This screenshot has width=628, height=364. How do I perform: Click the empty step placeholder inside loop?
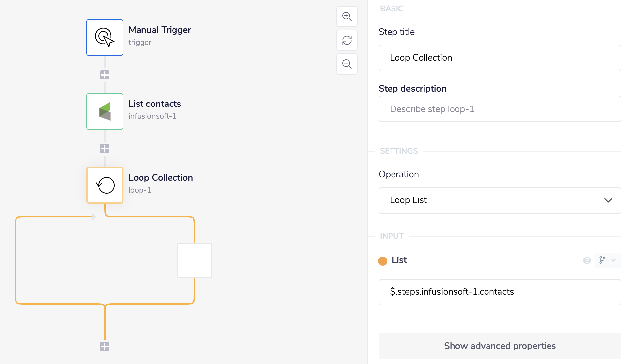pyautogui.click(x=195, y=260)
